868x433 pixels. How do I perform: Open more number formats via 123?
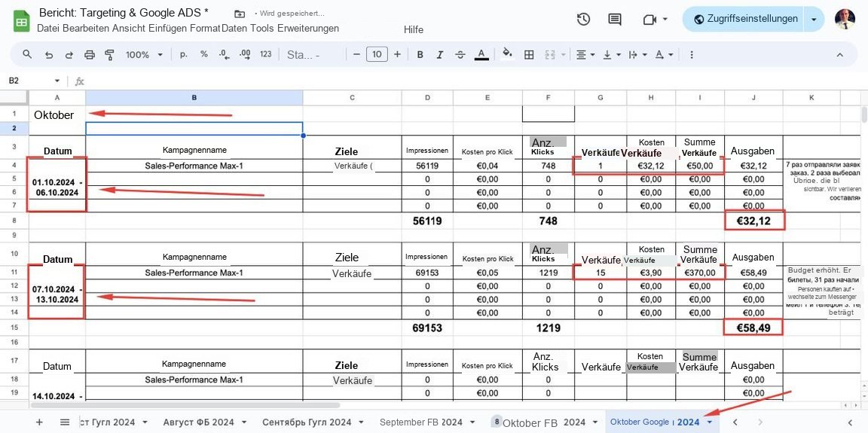tap(266, 54)
